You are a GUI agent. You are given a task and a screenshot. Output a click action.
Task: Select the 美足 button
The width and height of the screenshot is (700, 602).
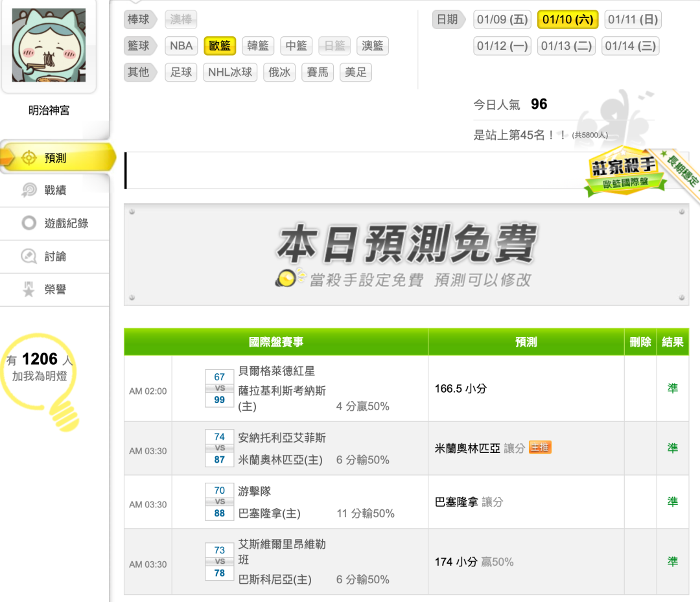click(x=356, y=72)
